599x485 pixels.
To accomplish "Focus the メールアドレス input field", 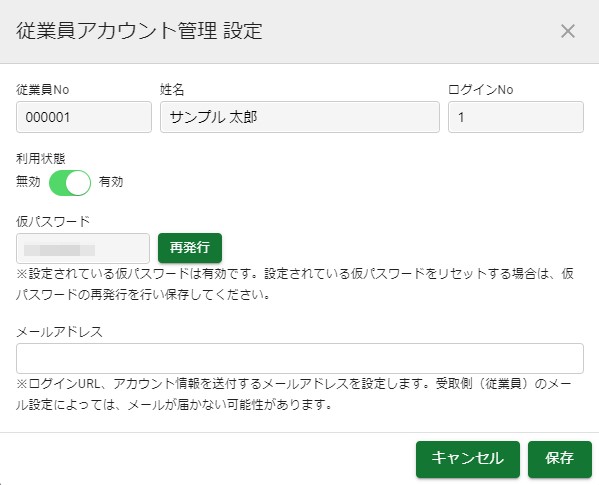I will pyautogui.click(x=300, y=358).
